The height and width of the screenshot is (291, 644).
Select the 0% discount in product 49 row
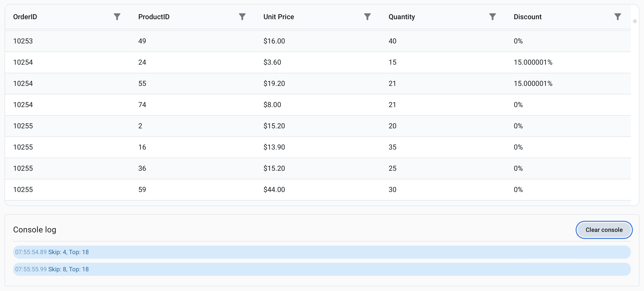click(568, 41)
